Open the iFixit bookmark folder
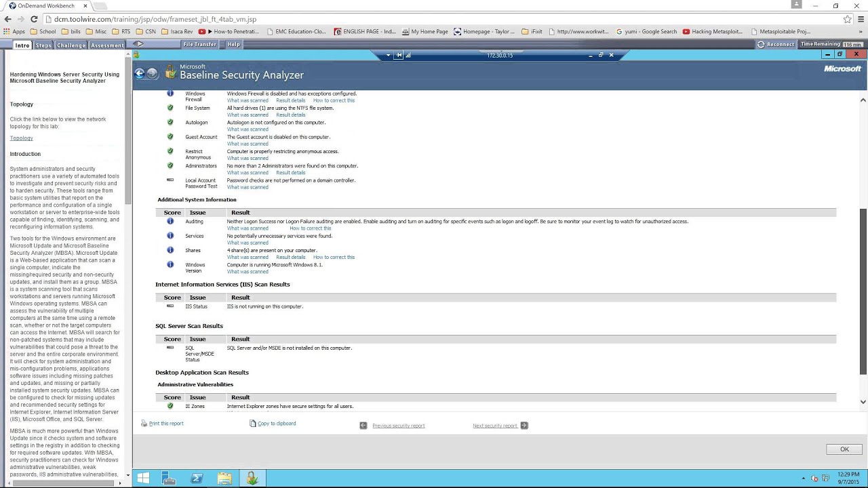868x488 pixels. pos(532,31)
